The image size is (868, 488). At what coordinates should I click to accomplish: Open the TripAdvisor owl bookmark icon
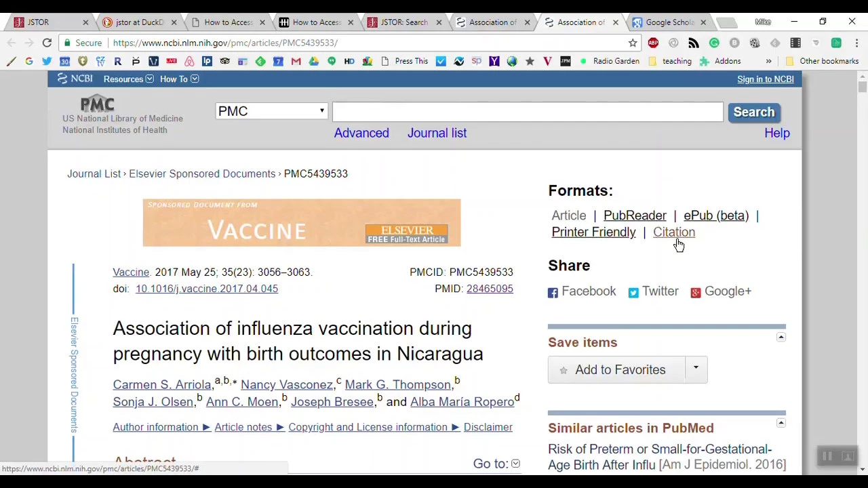224,61
